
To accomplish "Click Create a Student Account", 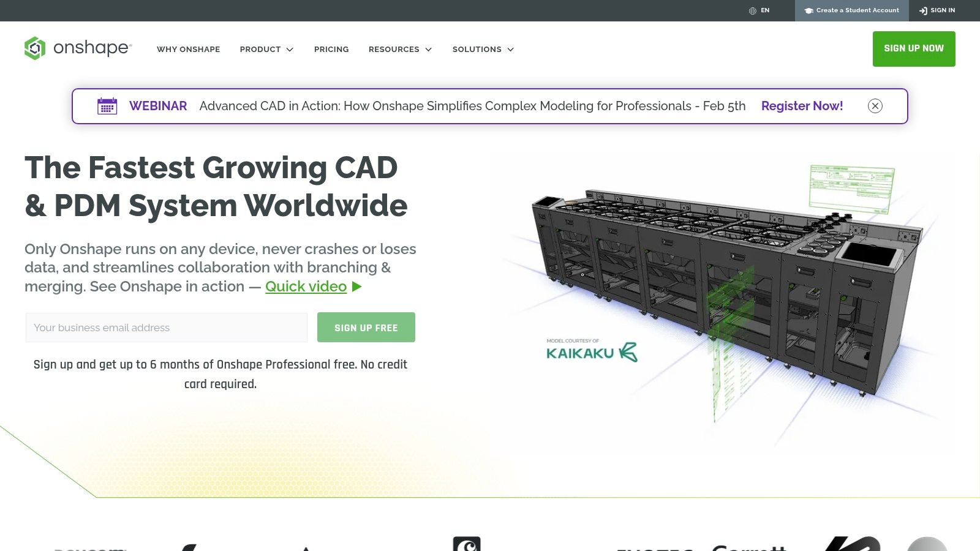I will 852,10.
